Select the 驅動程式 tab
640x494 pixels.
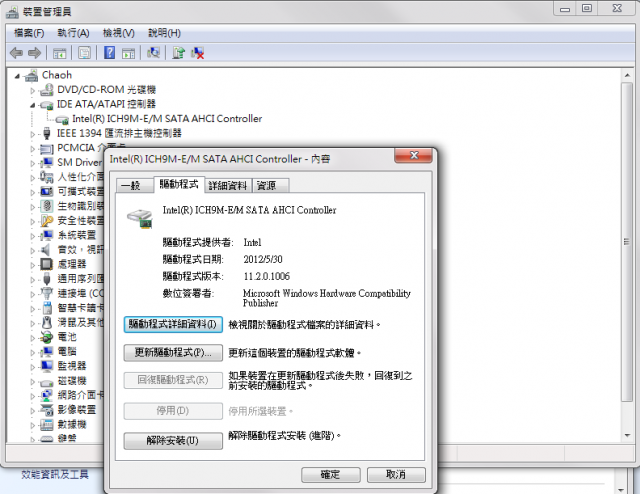pos(178,184)
